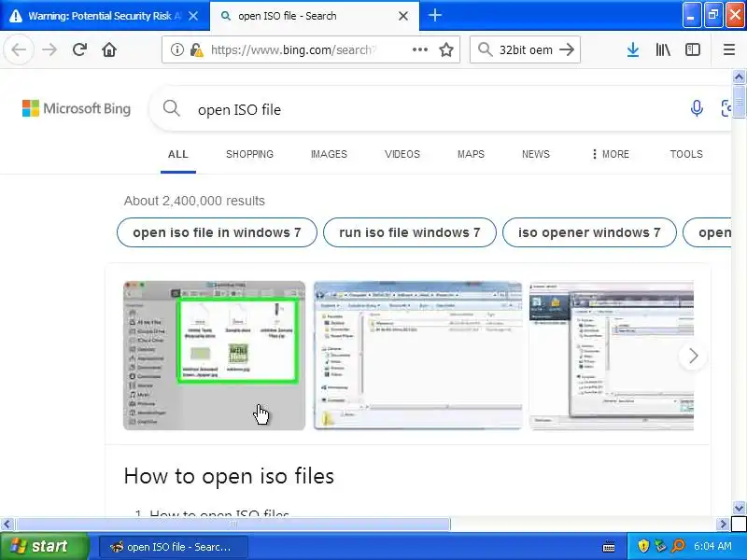Click the security shield tray icon
This screenshot has height=560, width=747.
tap(643, 546)
